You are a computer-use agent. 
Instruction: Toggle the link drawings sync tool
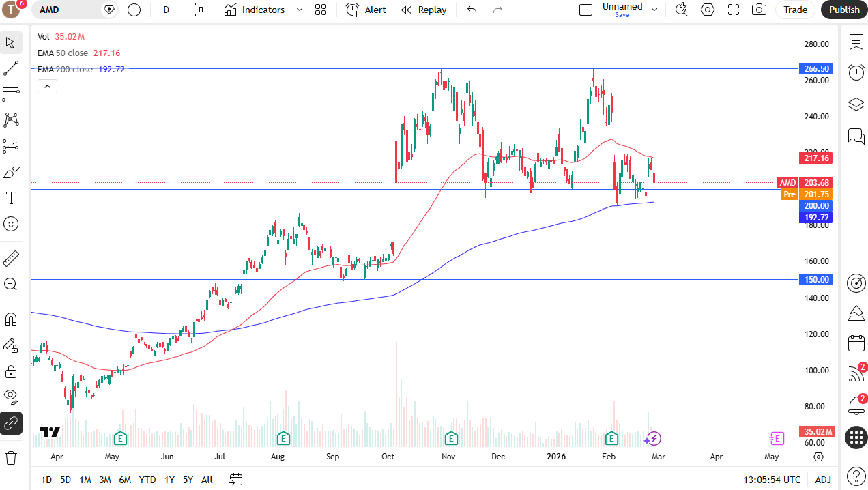(x=11, y=423)
